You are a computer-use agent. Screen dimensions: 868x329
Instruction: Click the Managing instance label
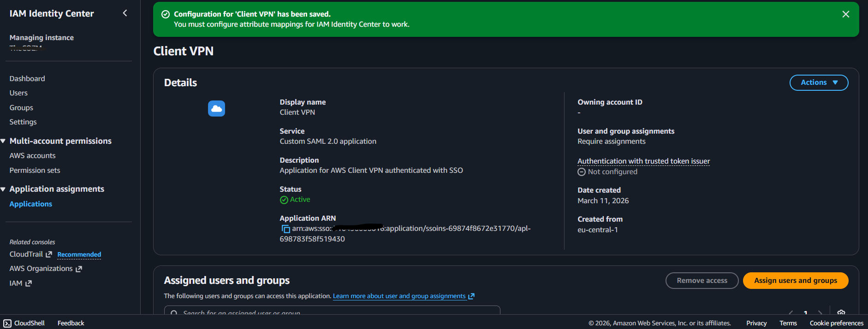click(x=42, y=38)
